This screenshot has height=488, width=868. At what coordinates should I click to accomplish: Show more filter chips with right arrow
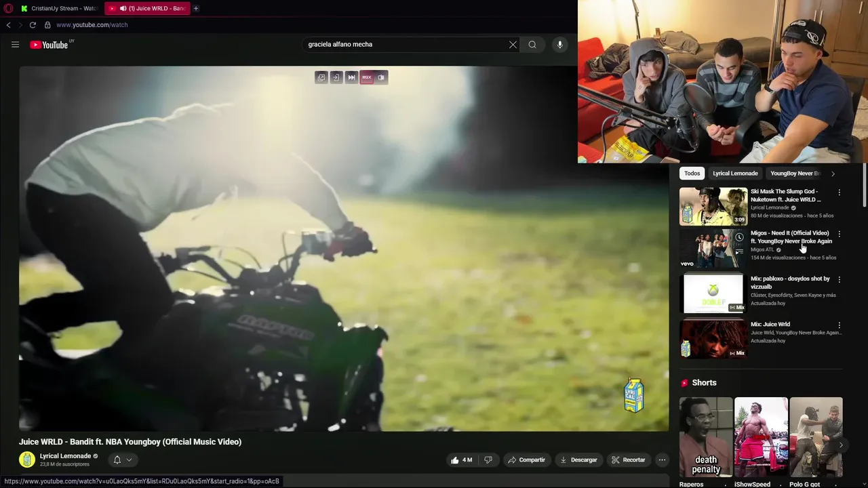[x=833, y=174]
